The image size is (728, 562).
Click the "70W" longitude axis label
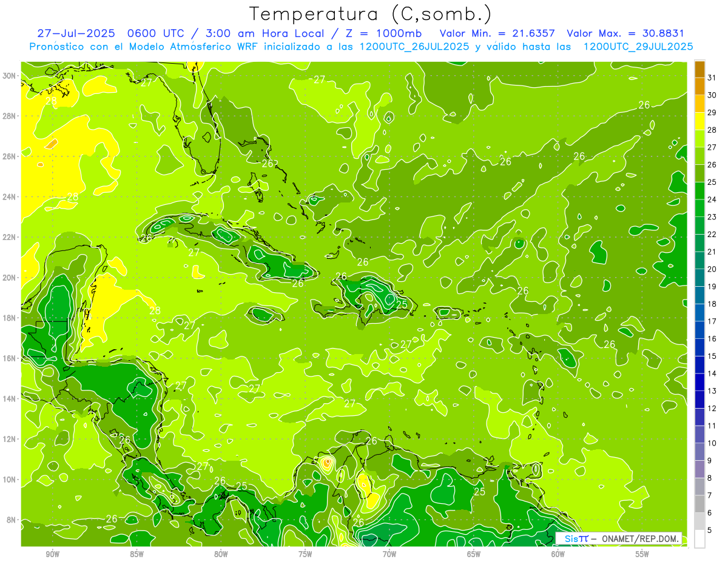389,554
